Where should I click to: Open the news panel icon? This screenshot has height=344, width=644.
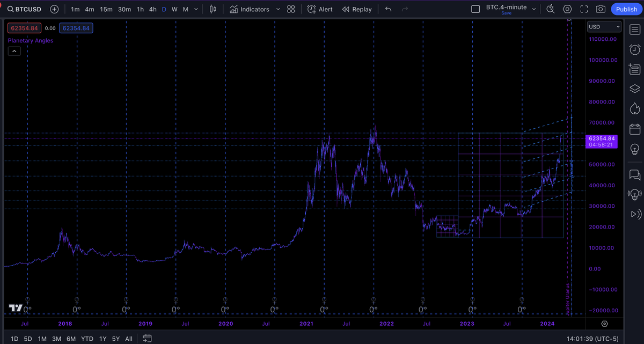635,69
